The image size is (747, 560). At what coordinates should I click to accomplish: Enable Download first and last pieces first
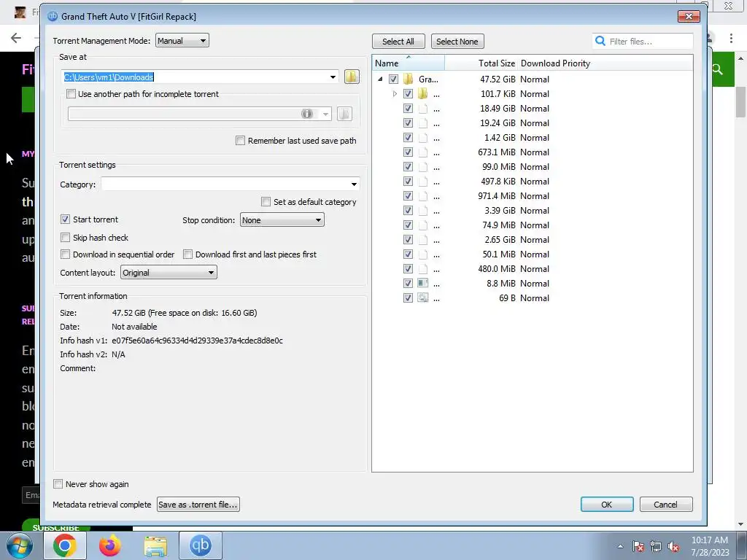187,254
